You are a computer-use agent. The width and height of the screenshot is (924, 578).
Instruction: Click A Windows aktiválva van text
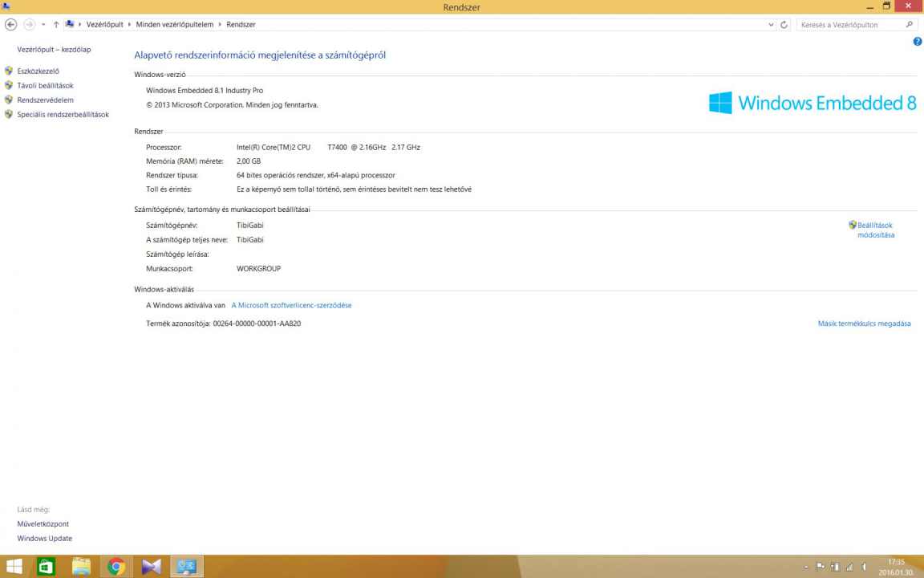tap(185, 306)
